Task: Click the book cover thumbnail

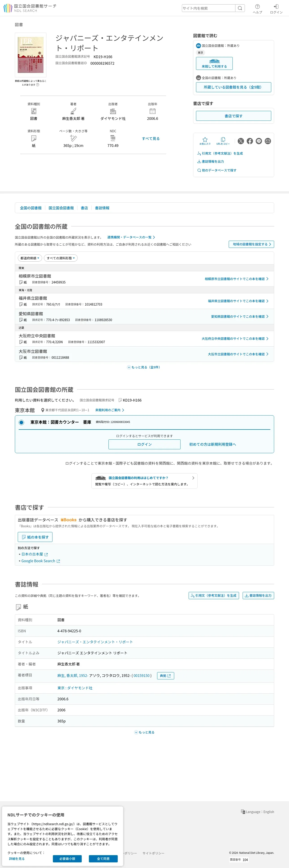Action: point(31,55)
